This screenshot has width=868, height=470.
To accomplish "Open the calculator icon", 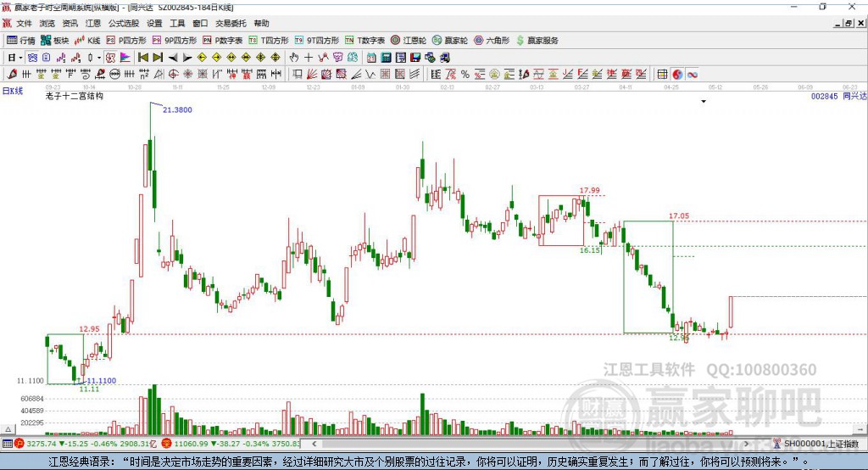I will pyautogui.click(x=386, y=57).
